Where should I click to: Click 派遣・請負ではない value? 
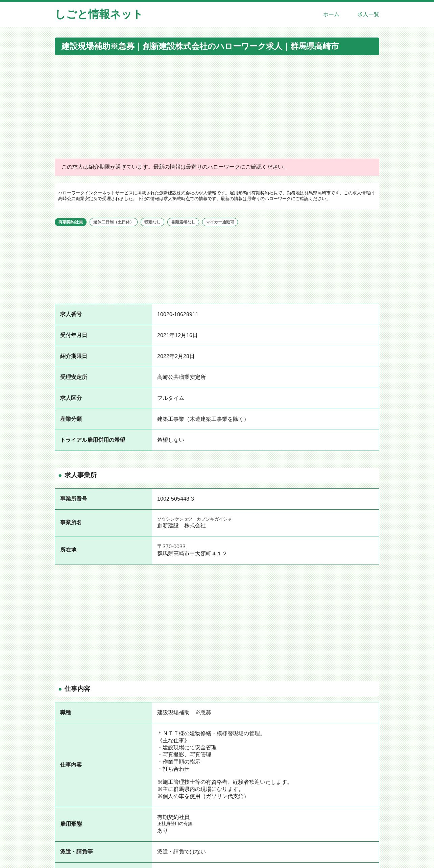tap(182, 852)
